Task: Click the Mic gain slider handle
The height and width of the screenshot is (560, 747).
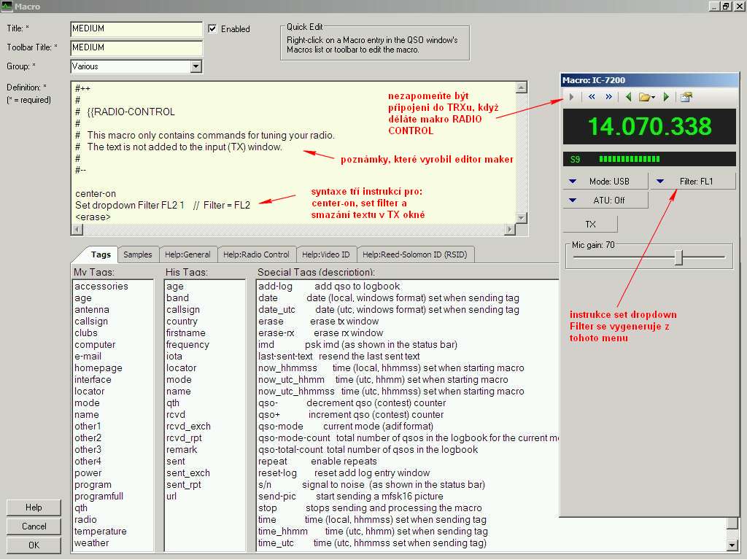Action: coord(678,257)
